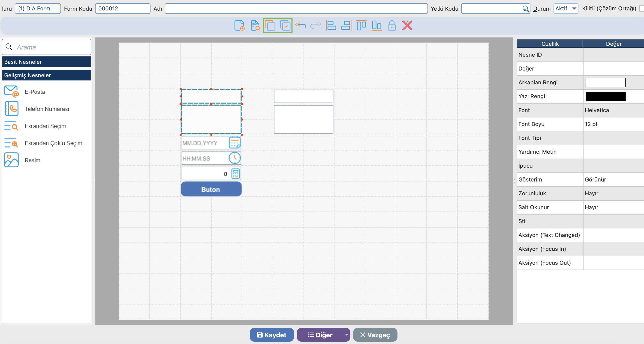644x344 pixels.
Task: Toggle the Kilitli (Çözüm Ortağı) checkbox
Action: tap(641, 9)
